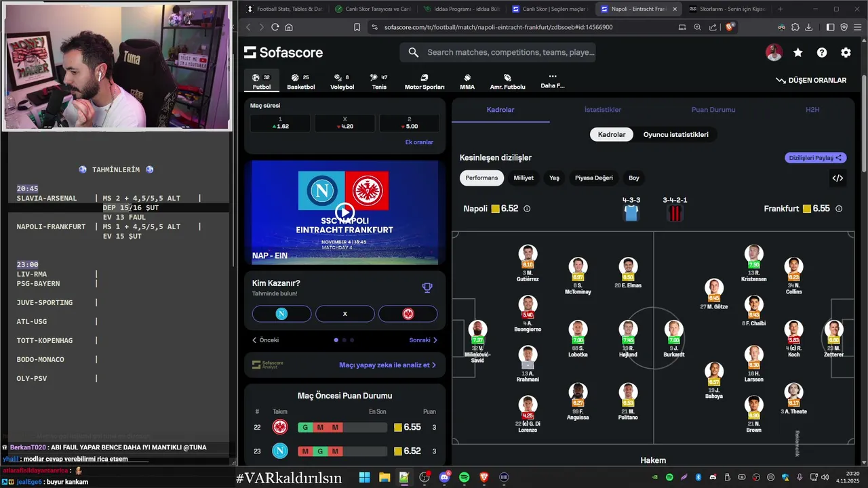
Task: Open the Motor Sporları category
Action: tap(425, 81)
